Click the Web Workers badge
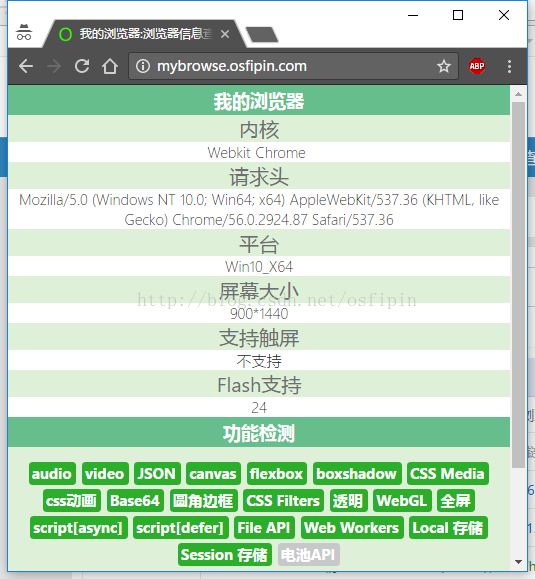535x579 pixels. click(x=352, y=528)
